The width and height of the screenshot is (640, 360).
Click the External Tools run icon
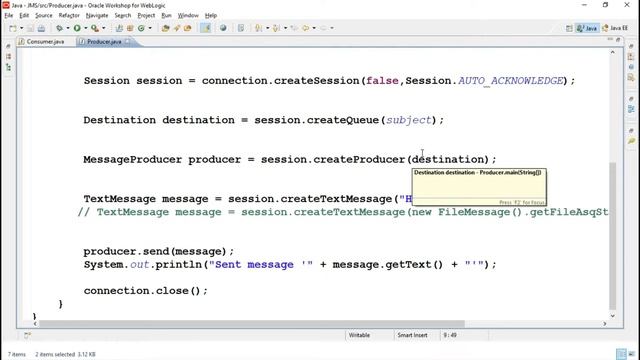click(95, 28)
